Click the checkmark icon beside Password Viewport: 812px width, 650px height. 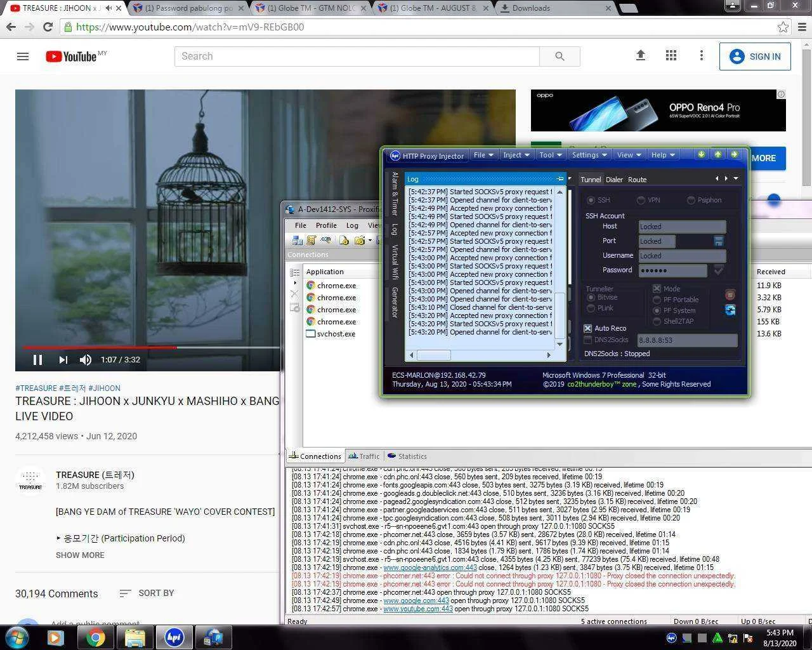tap(718, 270)
